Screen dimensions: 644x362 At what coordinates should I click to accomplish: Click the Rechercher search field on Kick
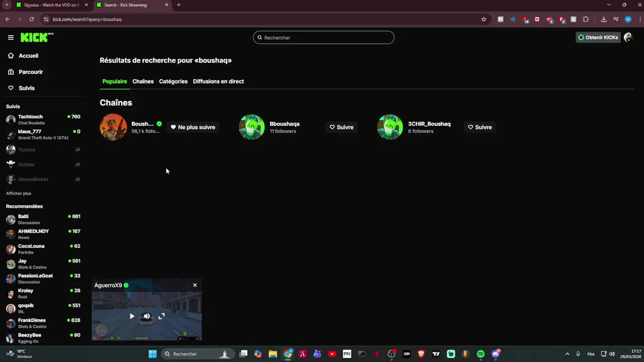tap(324, 38)
